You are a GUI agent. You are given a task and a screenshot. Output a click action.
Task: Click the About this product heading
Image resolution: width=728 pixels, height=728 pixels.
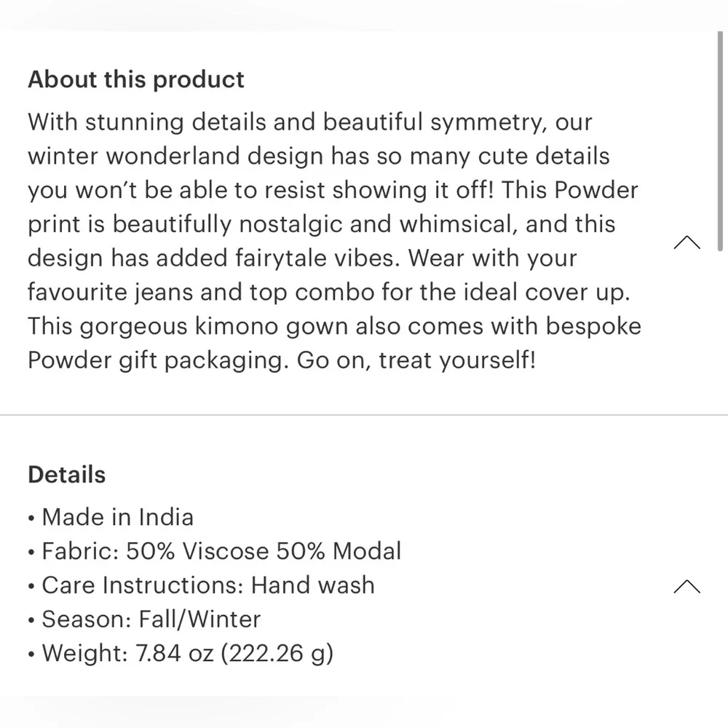click(136, 79)
